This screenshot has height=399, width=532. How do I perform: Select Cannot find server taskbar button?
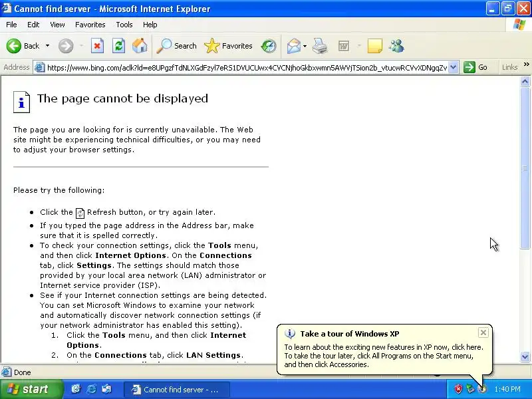[x=177, y=389]
